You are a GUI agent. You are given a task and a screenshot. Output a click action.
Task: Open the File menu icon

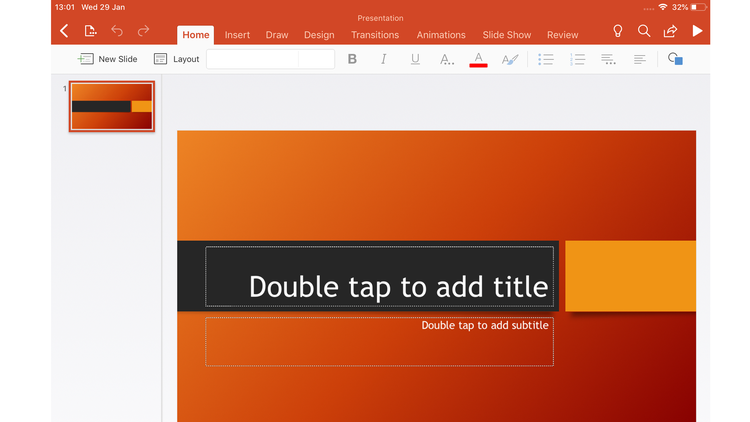(x=91, y=32)
